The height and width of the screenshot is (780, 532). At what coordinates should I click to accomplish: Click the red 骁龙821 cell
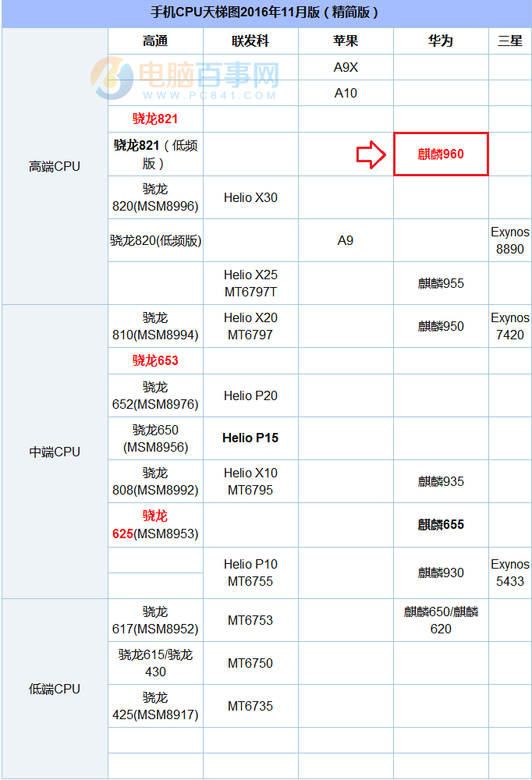tap(155, 119)
